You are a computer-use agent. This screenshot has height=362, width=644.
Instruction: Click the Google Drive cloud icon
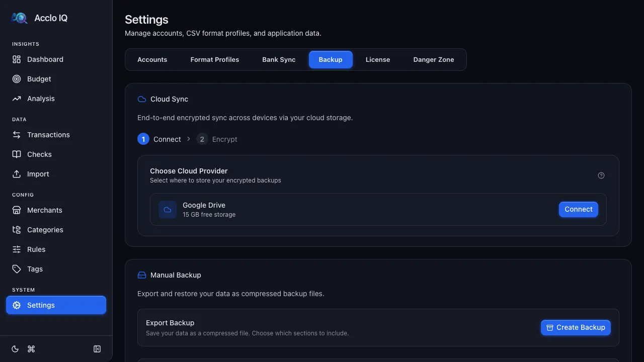[168, 210]
